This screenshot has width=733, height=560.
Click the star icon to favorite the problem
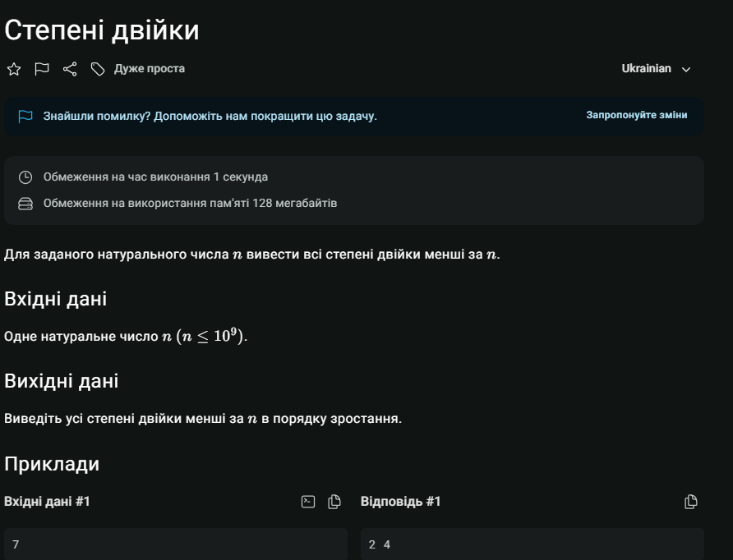pyautogui.click(x=14, y=69)
